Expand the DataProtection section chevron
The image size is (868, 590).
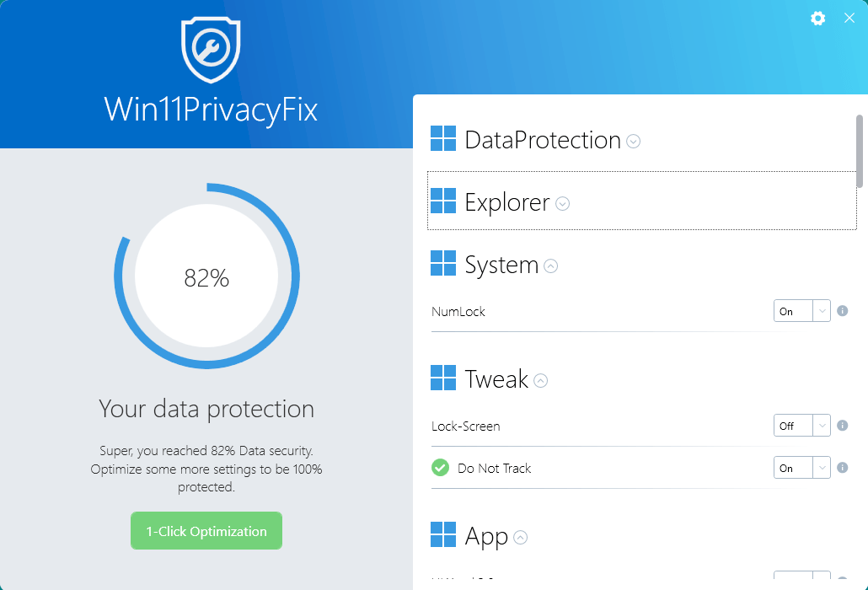634,142
